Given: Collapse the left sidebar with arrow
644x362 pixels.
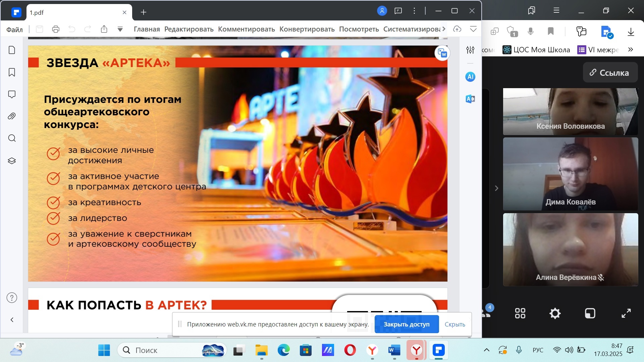Looking at the screenshot, I should point(12,320).
